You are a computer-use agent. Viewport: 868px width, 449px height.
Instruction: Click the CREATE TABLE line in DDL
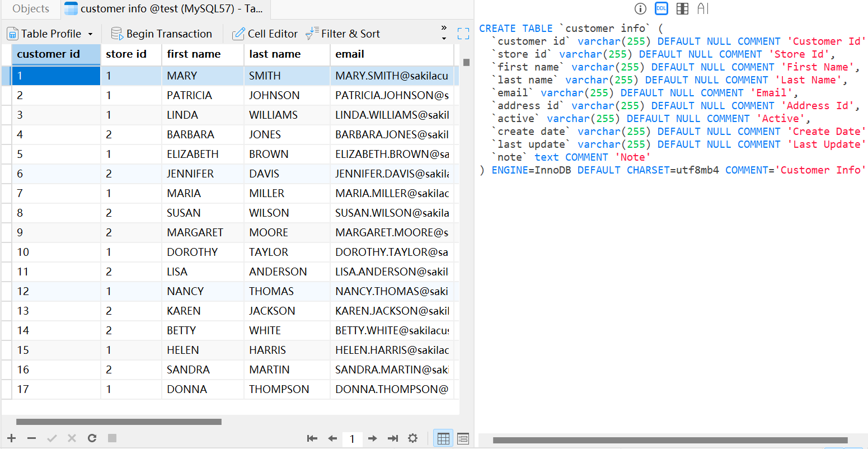pos(571,29)
